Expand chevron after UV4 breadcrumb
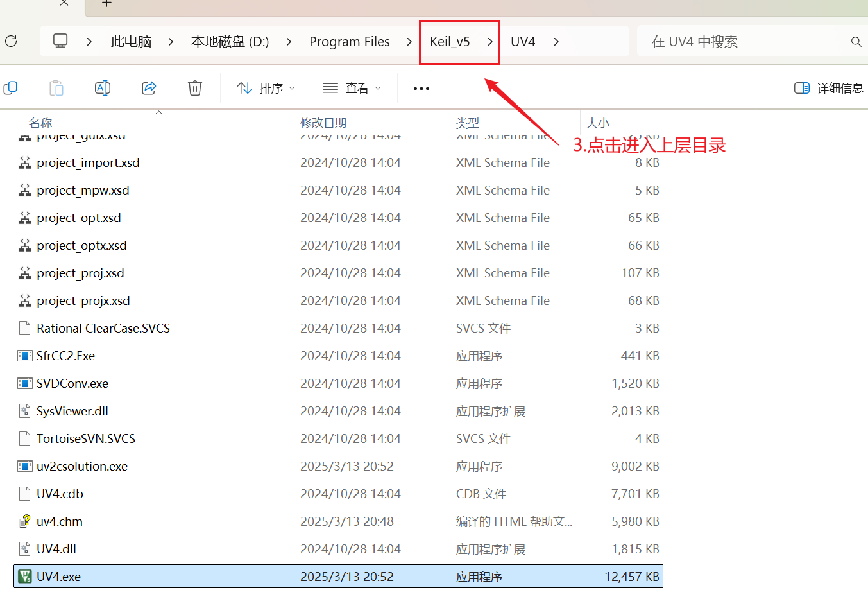This screenshot has height=590, width=868. coord(556,42)
